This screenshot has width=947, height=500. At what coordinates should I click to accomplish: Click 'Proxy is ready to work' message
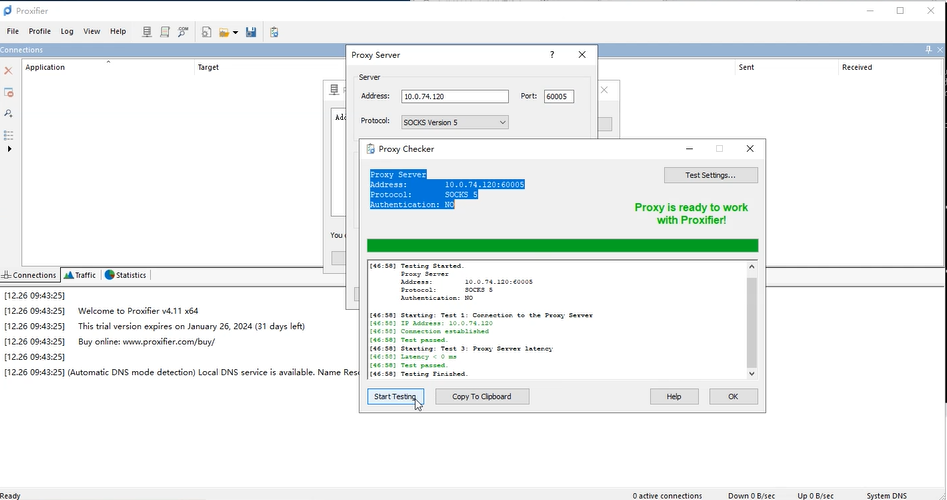(692, 214)
